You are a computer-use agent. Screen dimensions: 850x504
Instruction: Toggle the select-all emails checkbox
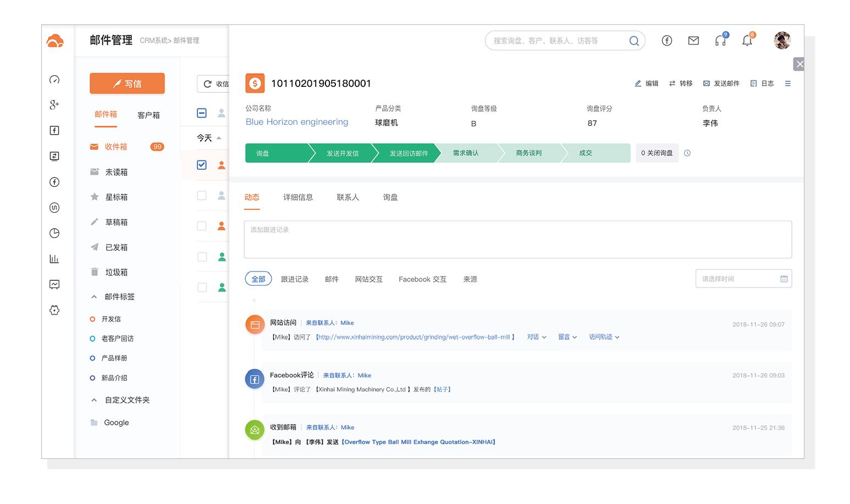click(x=202, y=113)
